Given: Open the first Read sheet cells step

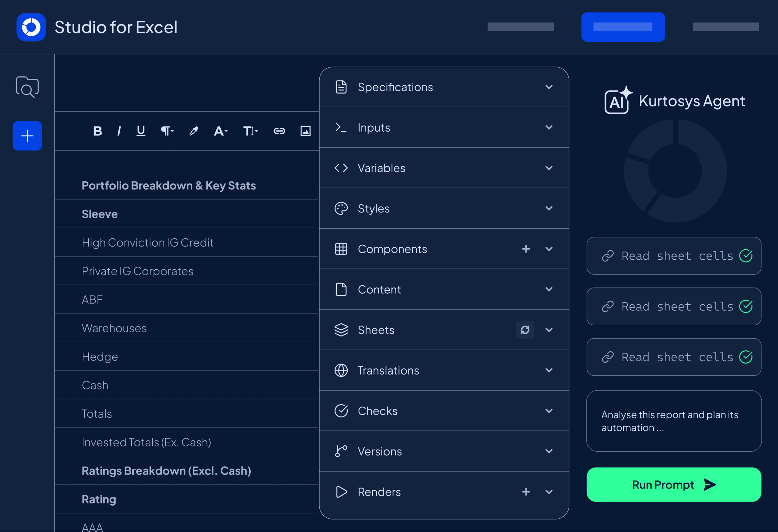Looking at the screenshot, I should pos(674,256).
